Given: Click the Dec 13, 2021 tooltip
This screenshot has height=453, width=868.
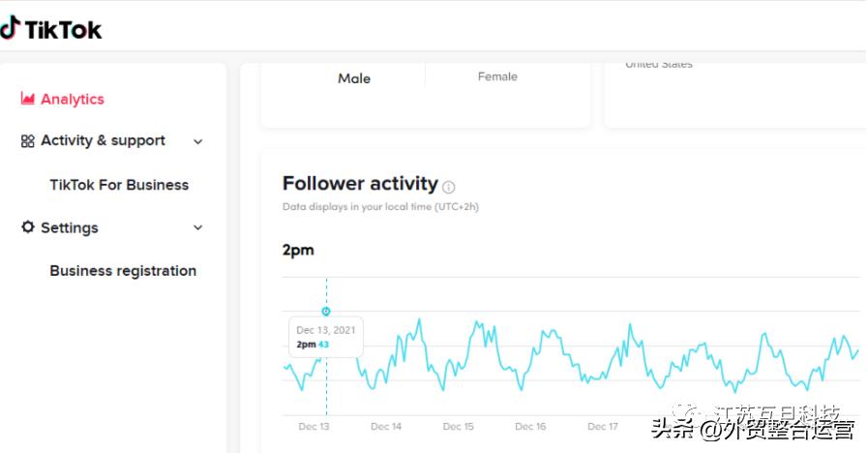Looking at the screenshot, I should (325, 337).
